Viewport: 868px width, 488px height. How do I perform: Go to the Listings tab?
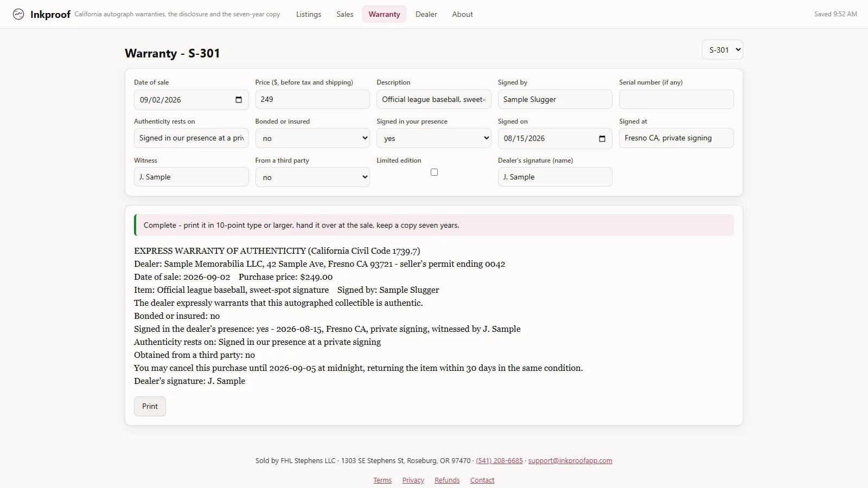tap(309, 14)
